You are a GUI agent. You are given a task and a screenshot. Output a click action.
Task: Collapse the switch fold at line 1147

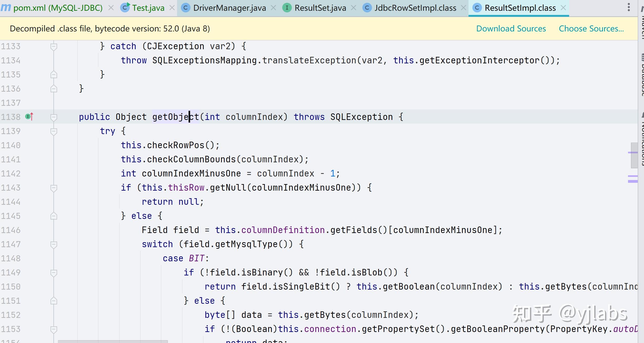(54, 245)
